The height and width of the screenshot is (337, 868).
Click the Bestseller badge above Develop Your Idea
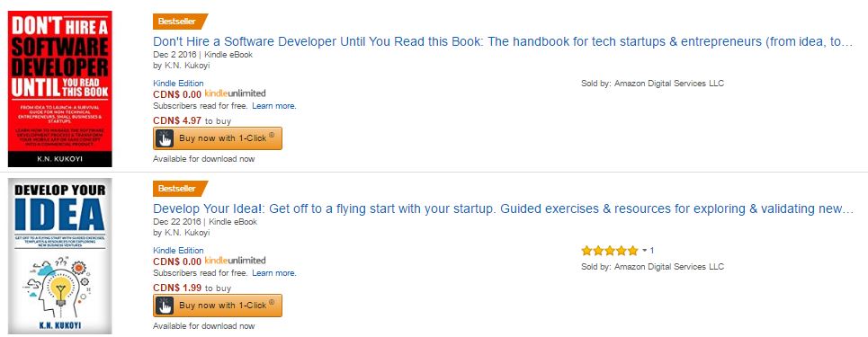(181, 188)
